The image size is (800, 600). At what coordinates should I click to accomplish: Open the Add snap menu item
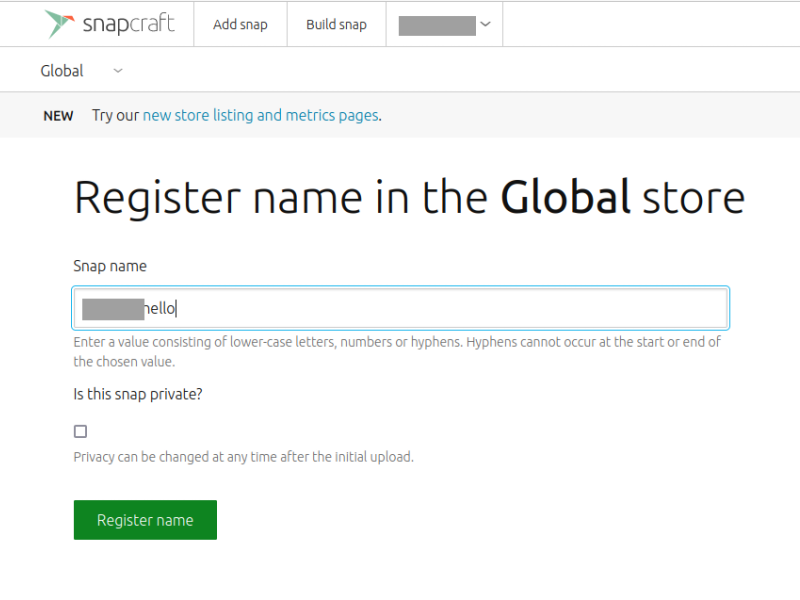(x=240, y=24)
